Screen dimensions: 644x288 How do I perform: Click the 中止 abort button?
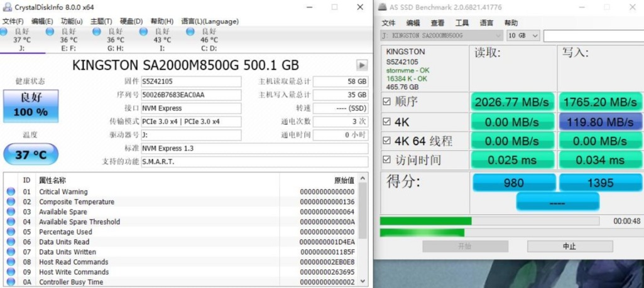570,246
